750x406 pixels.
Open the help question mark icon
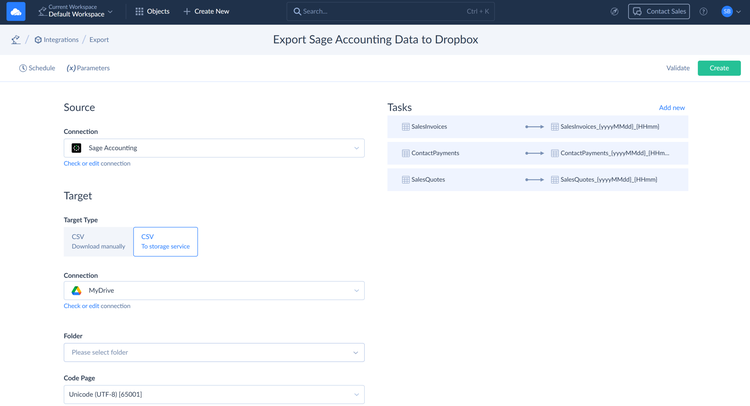(x=703, y=11)
